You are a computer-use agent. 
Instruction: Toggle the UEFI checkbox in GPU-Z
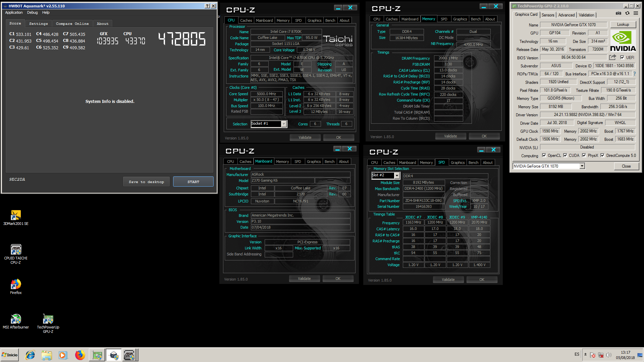pyautogui.click(x=622, y=57)
